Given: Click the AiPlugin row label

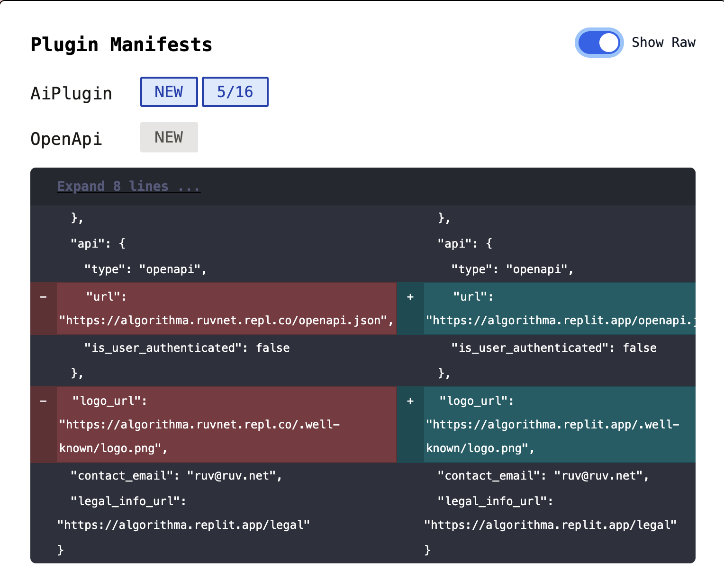Looking at the screenshot, I should 71,93.
